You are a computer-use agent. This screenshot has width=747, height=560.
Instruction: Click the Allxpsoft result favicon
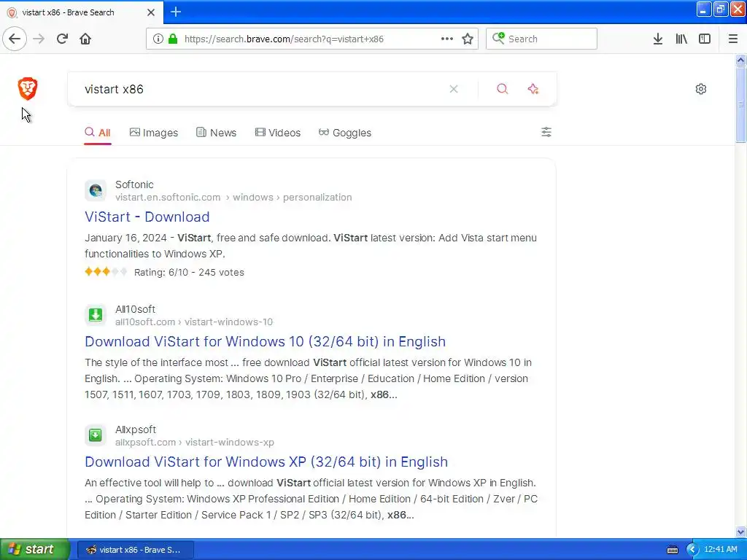tap(96, 435)
